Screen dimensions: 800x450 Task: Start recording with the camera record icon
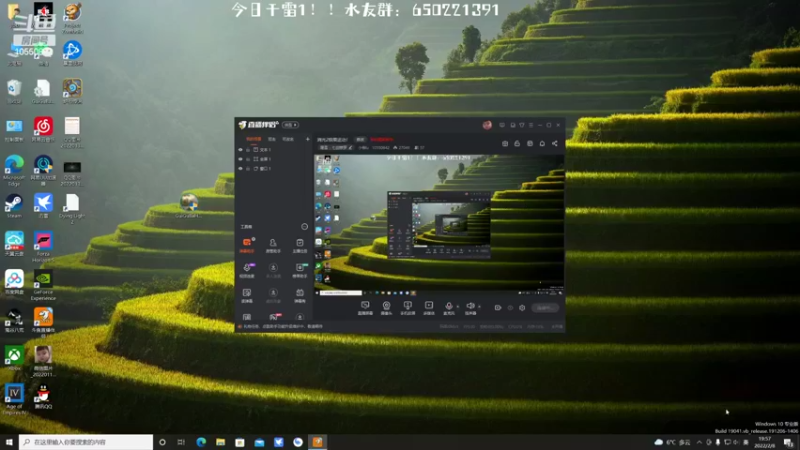point(497,308)
